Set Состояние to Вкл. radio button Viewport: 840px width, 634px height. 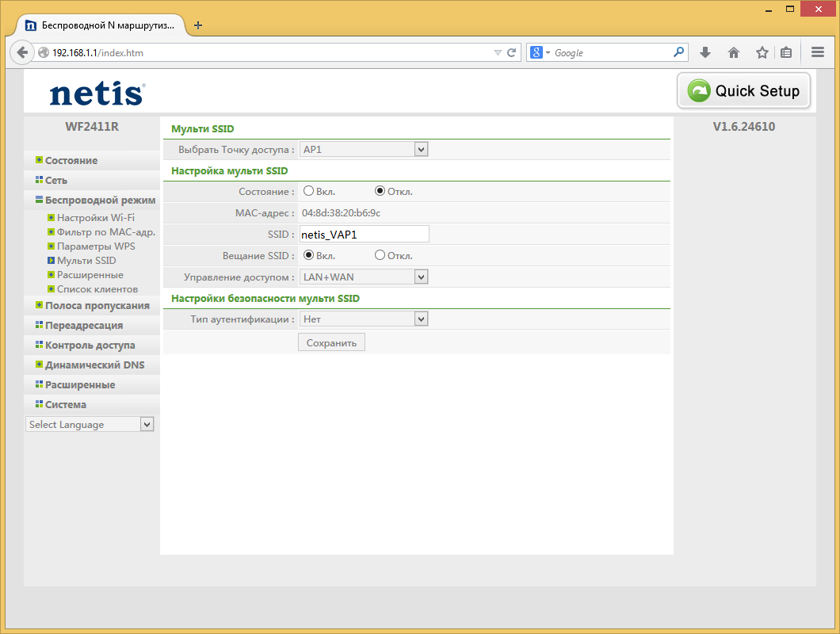coord(308,191)
